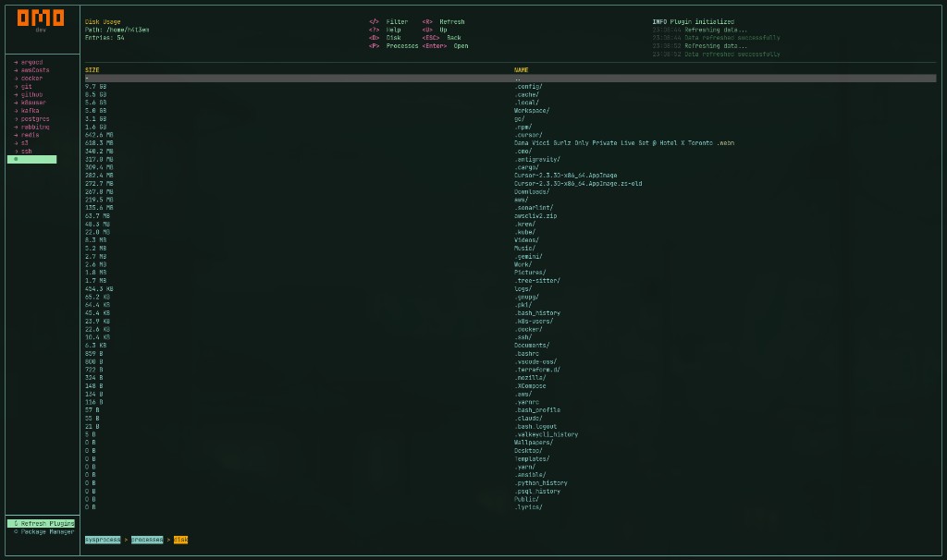Select the Videos/ directory row
This screenshot has height=560, width=947.
pos(510,240)
